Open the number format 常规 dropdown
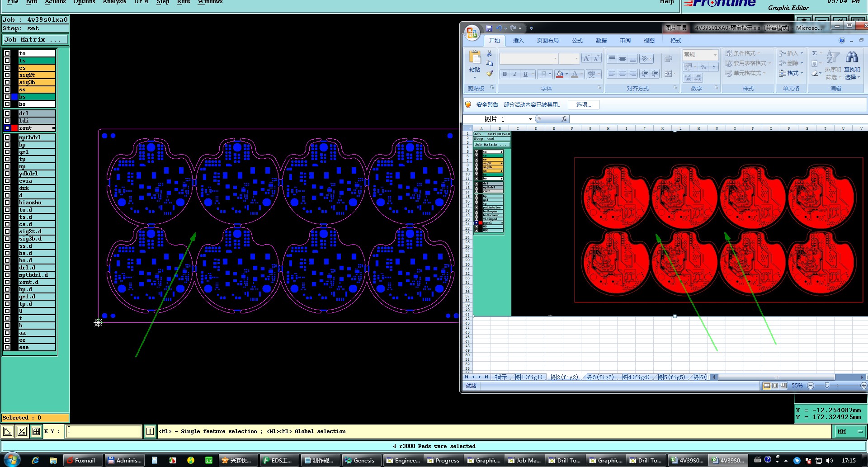This screenshot has width=868, height=467. (715, 55)
